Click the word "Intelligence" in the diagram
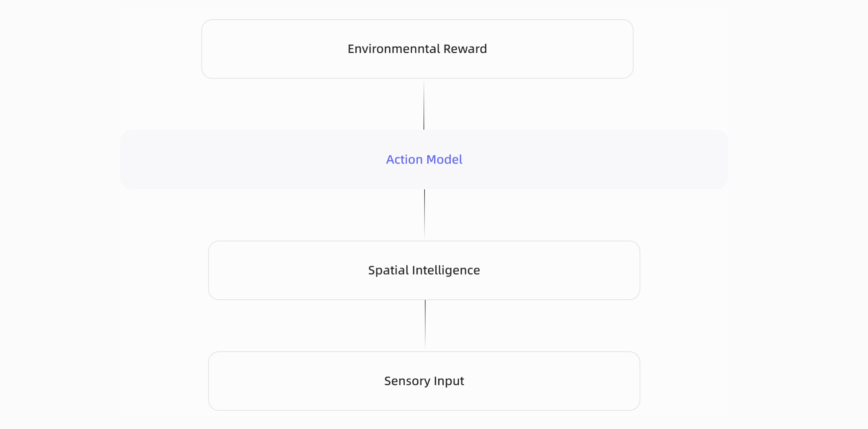The height and width of the screenshot is (429, 868). tap(446, 270)
